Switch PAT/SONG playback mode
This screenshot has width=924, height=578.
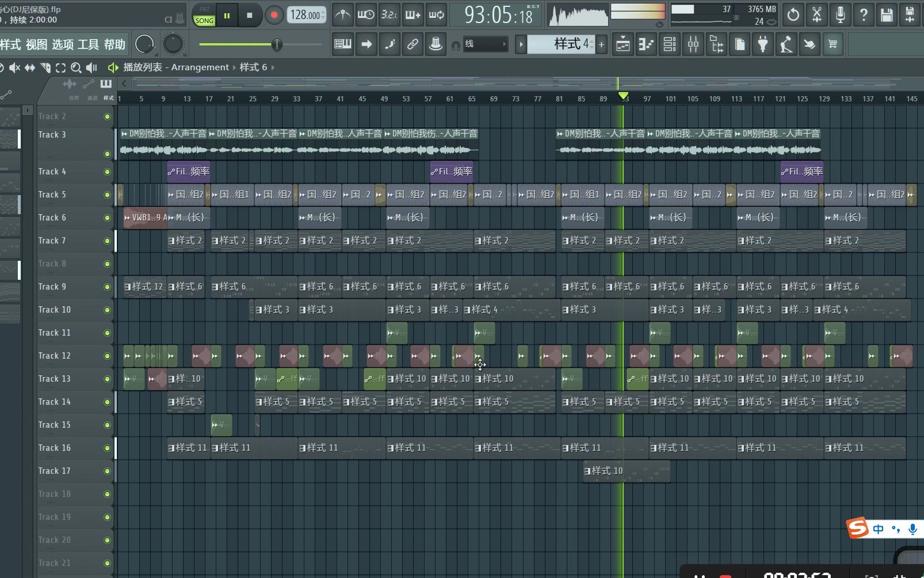point(204,16)
